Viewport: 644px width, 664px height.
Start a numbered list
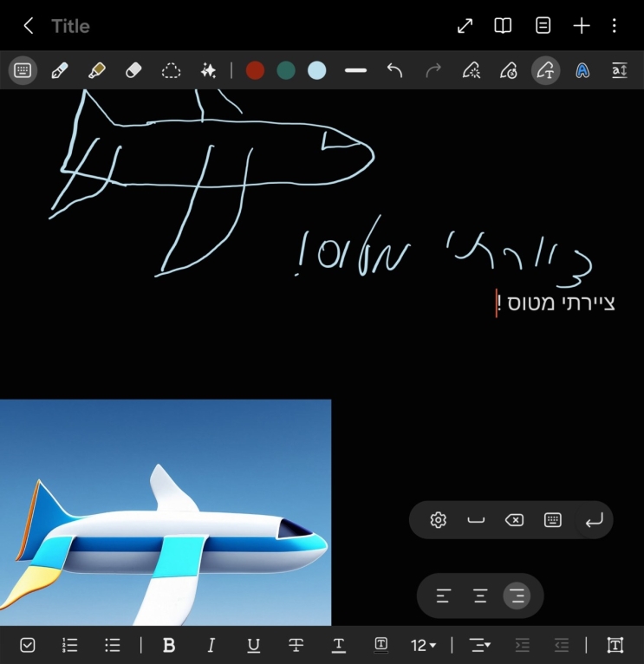pos(70,645)
